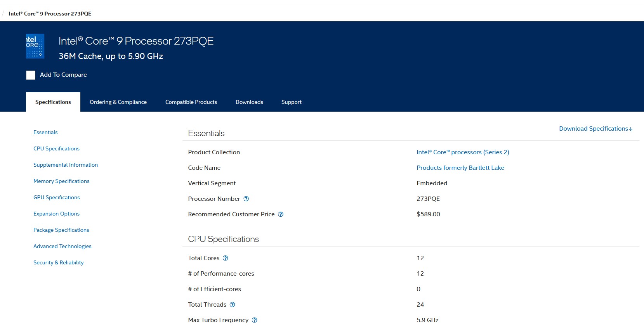
Task: Click the Total Cores label
Action: click(x=204, y=258)
